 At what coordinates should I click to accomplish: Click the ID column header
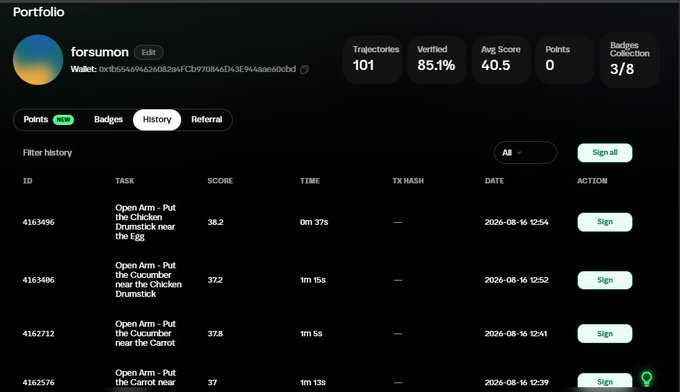pyautogui.click(x=27, y=181)
